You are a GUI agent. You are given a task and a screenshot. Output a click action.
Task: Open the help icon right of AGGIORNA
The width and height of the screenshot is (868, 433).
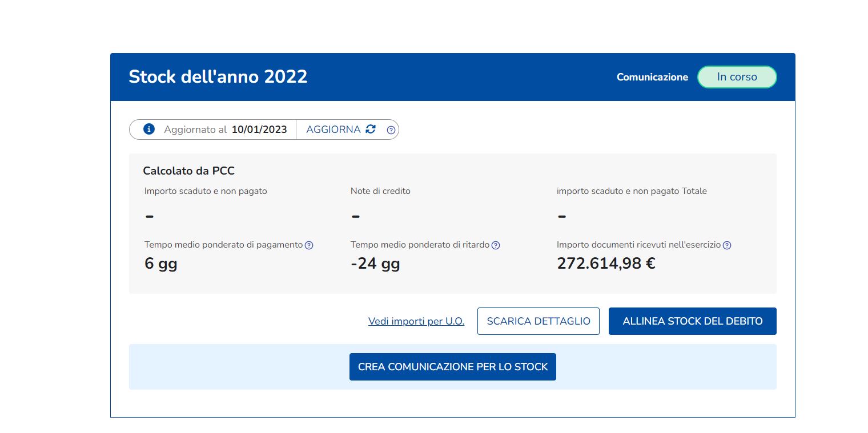pos(391,130)
